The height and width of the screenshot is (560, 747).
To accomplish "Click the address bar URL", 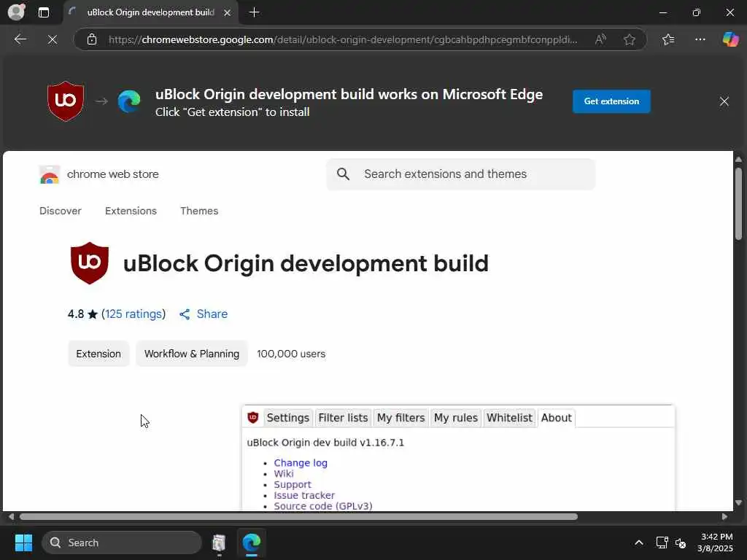I will point(343,39).
